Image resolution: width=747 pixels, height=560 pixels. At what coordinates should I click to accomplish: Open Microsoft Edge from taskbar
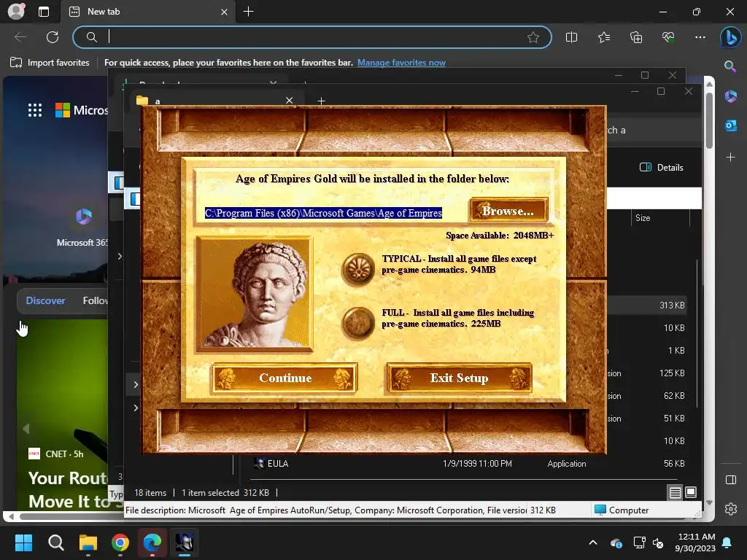[x=152, y=542]
